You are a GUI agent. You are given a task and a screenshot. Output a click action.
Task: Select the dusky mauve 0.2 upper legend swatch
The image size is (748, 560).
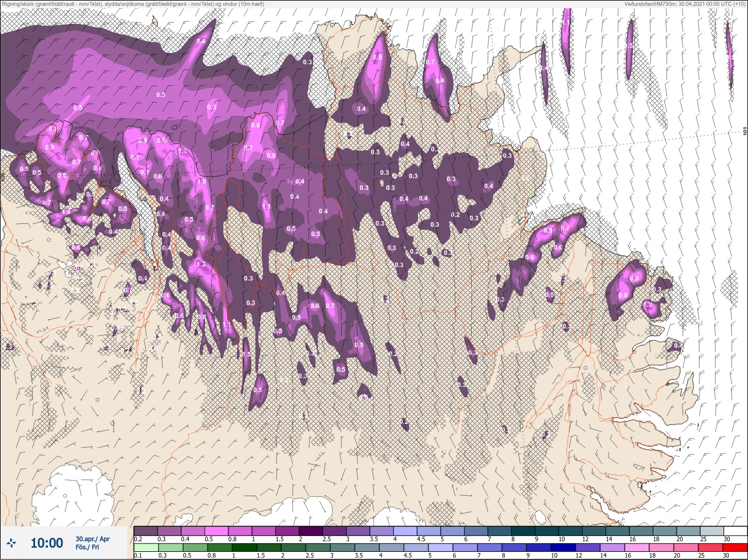pyautogui.click(x=146, y=531)
